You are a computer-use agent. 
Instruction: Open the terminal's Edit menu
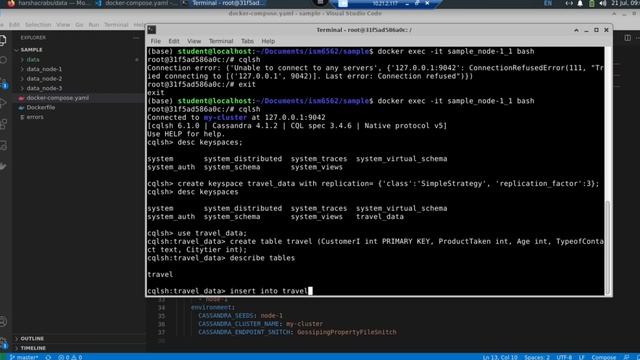pos(174,41)
